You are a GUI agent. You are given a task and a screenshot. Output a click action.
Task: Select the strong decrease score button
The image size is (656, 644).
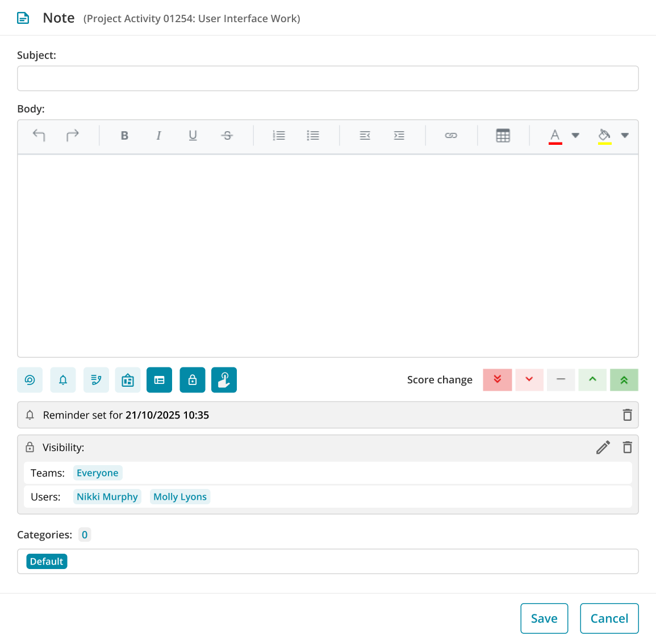pyautogui.click(x=498, y=380)
